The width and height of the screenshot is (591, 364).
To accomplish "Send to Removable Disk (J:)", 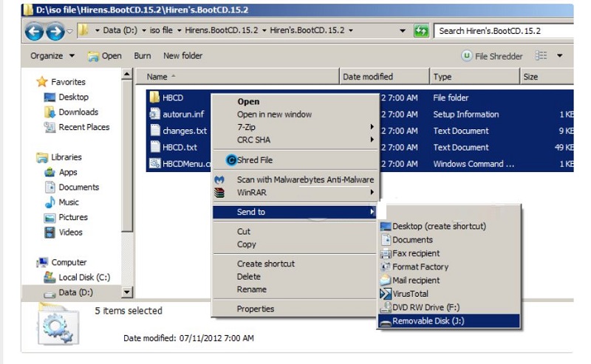I will [448, 321].
